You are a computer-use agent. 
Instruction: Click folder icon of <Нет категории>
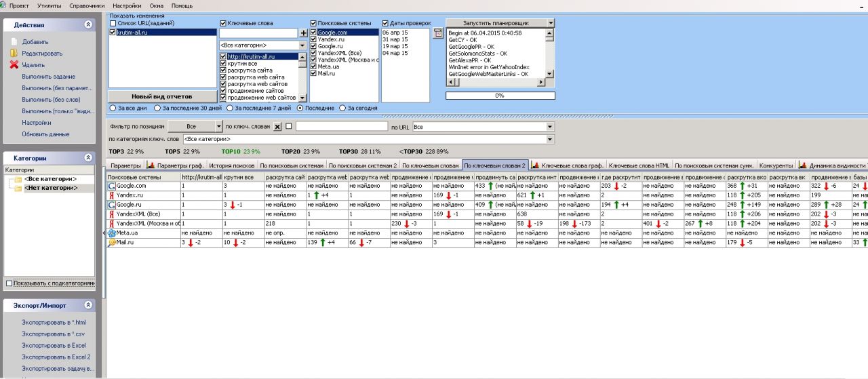click(17, 188)
